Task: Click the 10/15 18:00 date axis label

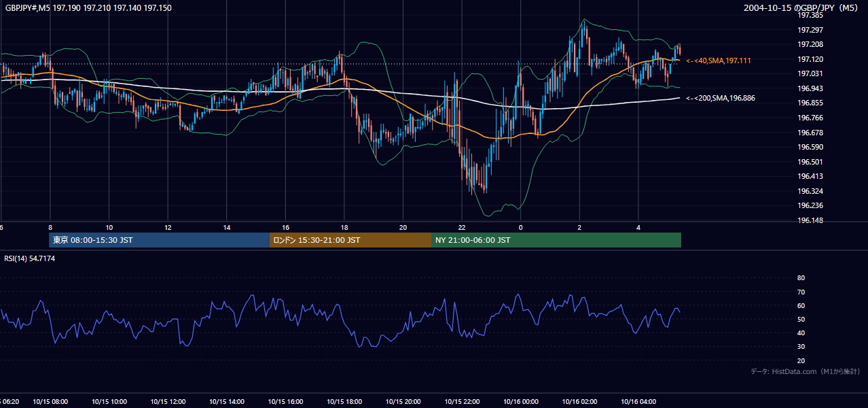Action: (344, 402)
